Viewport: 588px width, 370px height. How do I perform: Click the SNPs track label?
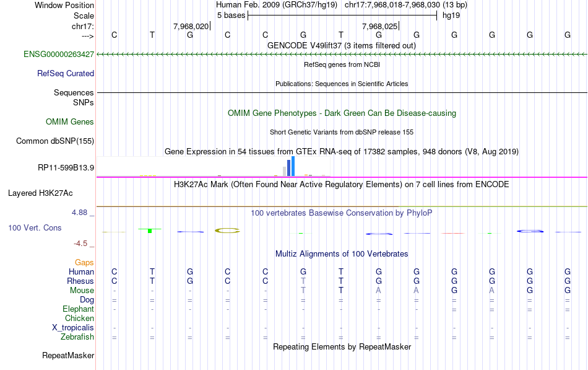tap(84, 103)
